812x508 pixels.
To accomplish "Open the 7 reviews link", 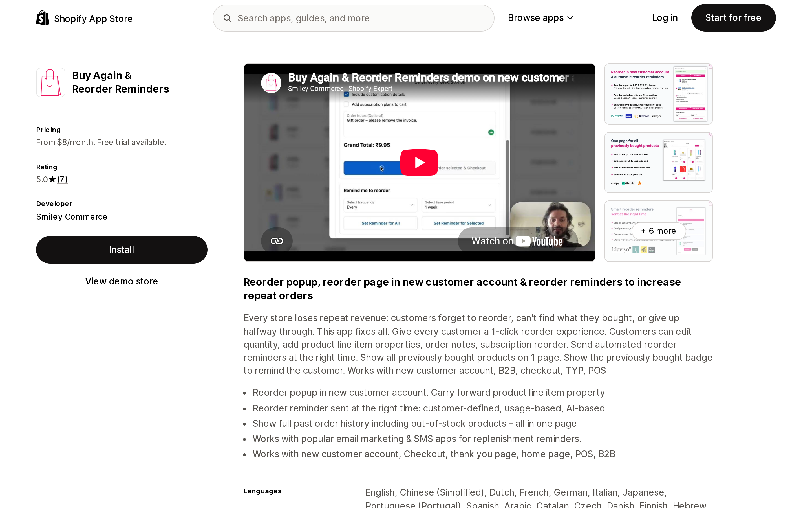I will pos(62,179).
